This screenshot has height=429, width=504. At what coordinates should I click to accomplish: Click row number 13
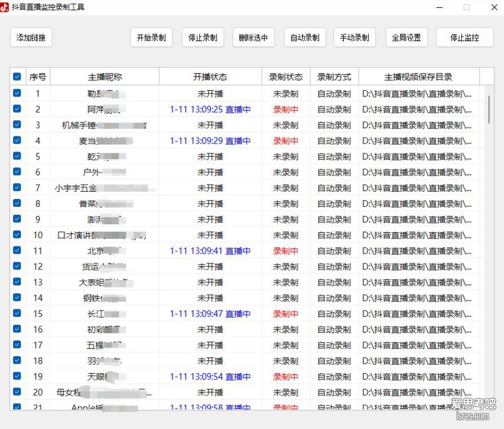click(x=38, y=282)
